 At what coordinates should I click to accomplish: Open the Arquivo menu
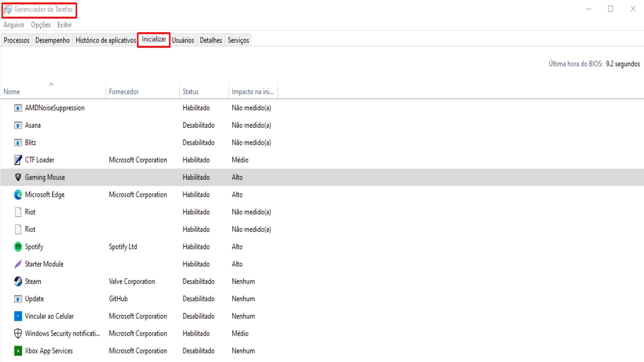pyautogui.click(x=14, y=25)
